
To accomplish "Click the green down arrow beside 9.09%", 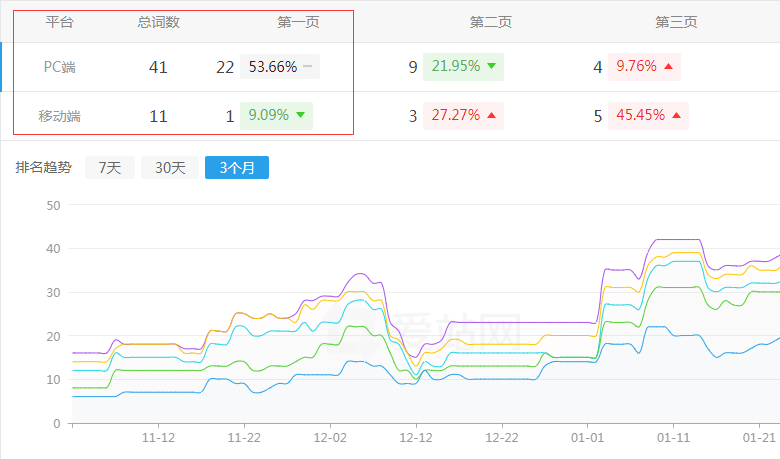I will tap(300, 115).
